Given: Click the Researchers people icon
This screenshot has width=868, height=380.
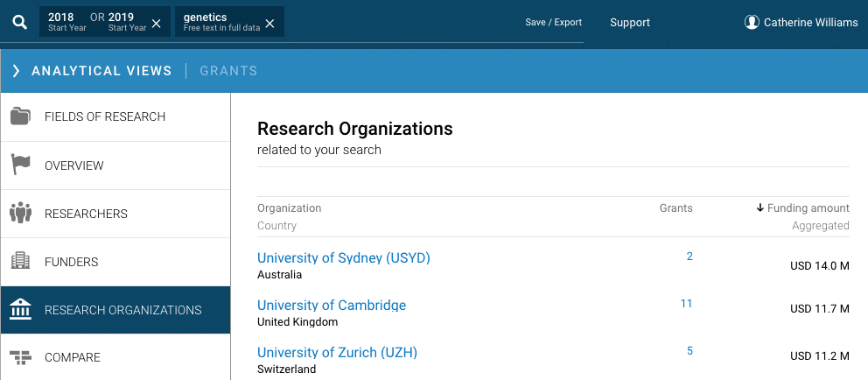Looking at the screenshot, I should pyautogui.click(x=20, y=213).
